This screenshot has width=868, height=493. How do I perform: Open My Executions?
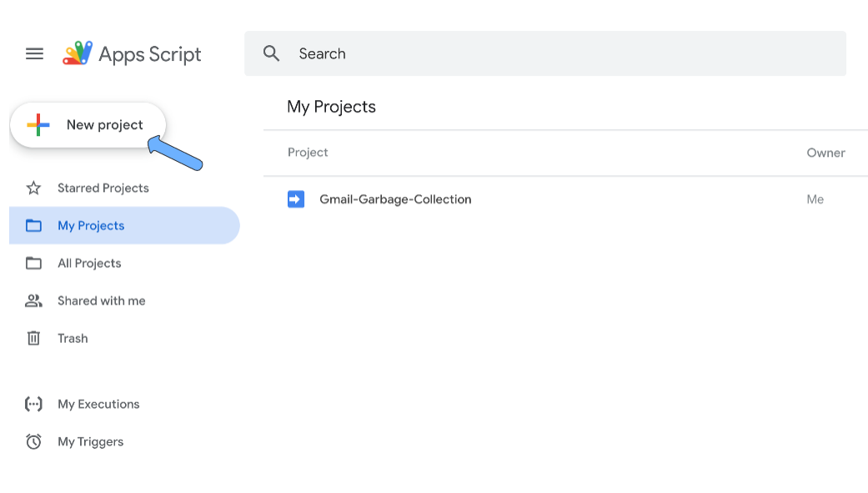coord(98,405)
